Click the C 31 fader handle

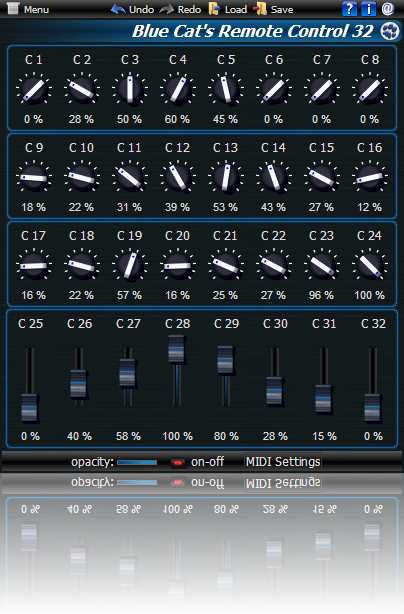click(x=323, y=399)
